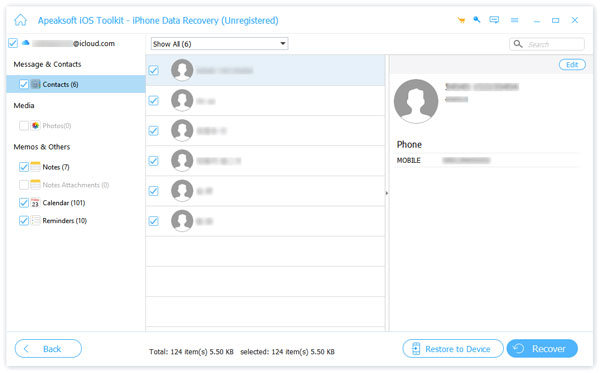Select Reminders (10) category
Image resolution: width=600 pixels, height=373 pixels.
coord(65,221)
